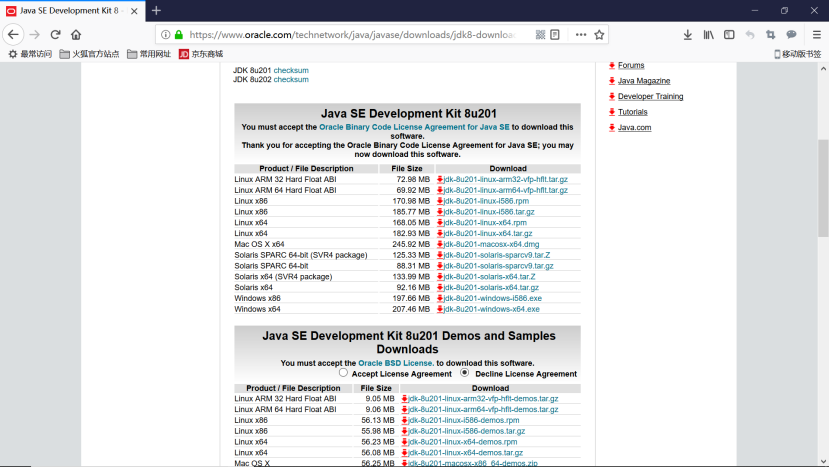Open the QR code icon in the address bar
Viewport: 830px width, 467px height.
[x=540, y=35]
